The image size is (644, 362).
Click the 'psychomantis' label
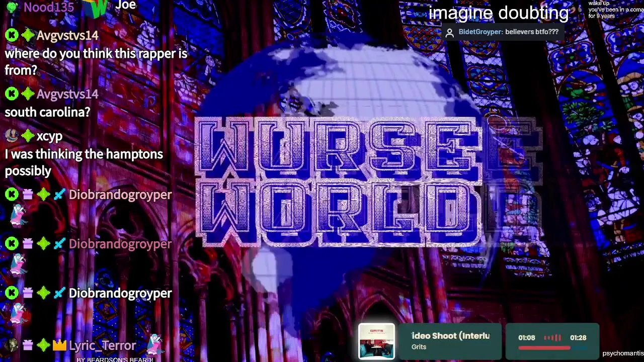coord(623,353)
